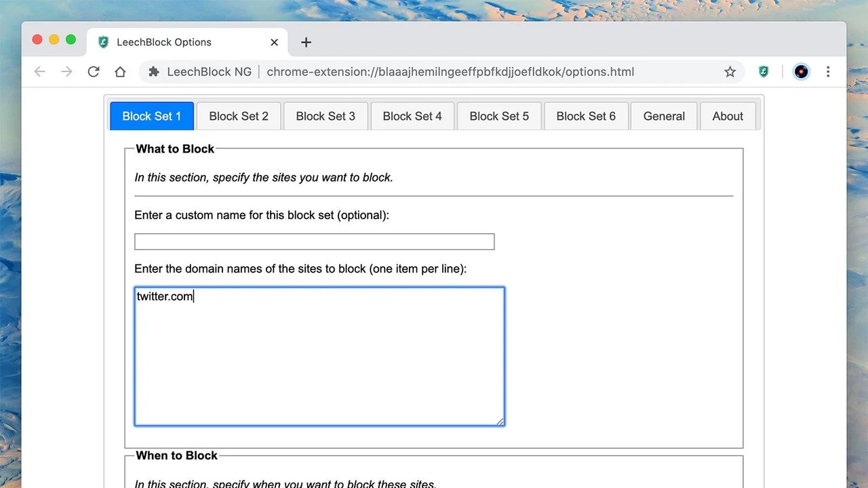868x488 pixels.
Task: Open the Block Set 6 tab
Action: click(x=586, y=116)
